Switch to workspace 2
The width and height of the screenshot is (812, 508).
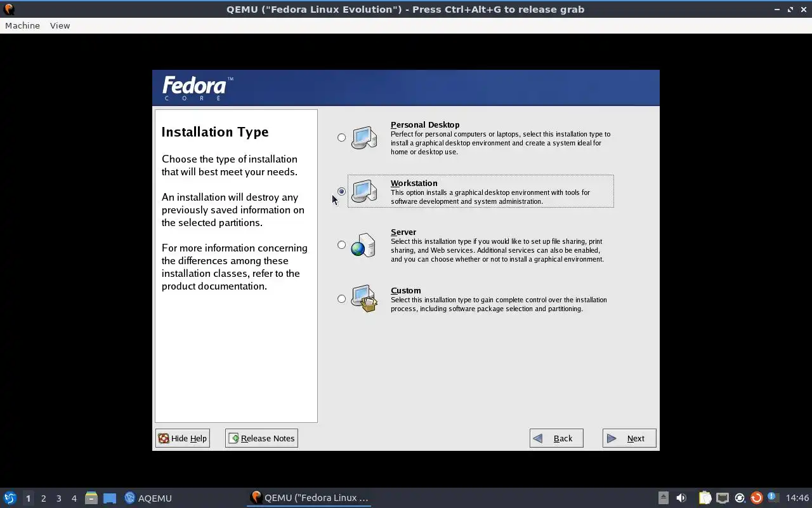(43, 498)
